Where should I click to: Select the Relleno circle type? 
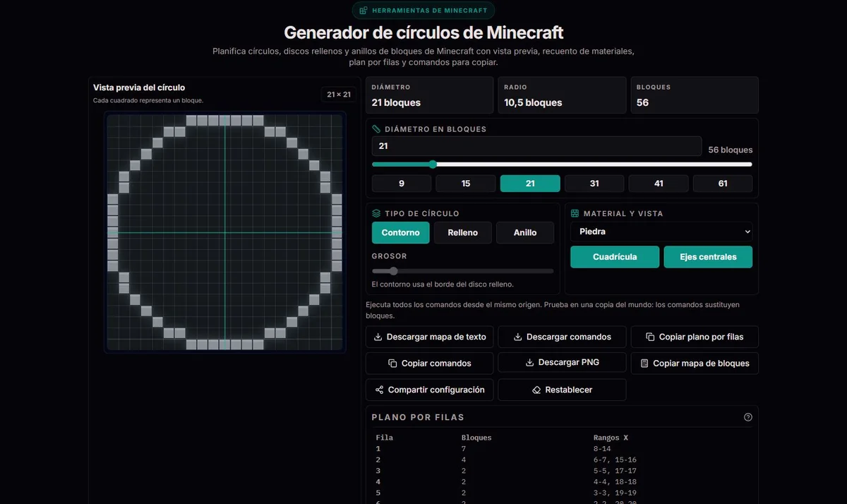tap(463, 232)
